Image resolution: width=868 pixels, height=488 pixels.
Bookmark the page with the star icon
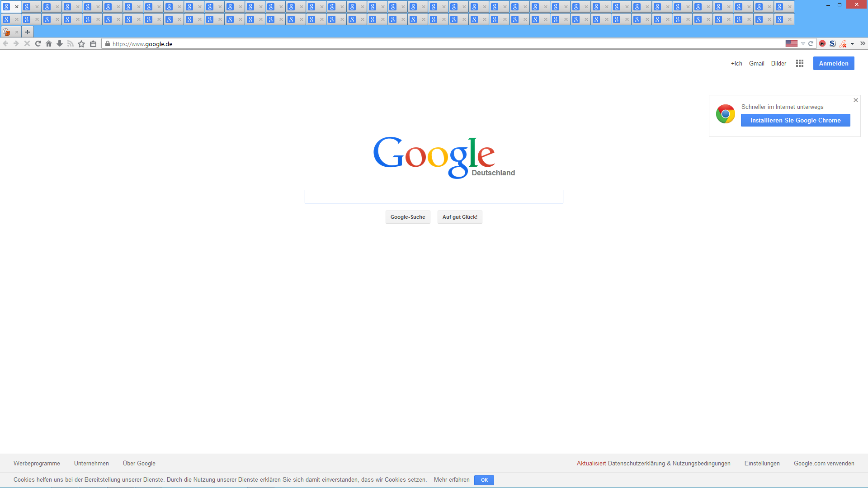coord(81,44)
